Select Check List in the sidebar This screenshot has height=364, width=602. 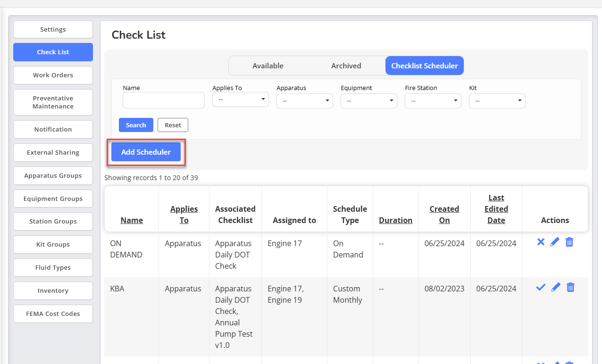[53, 52]
